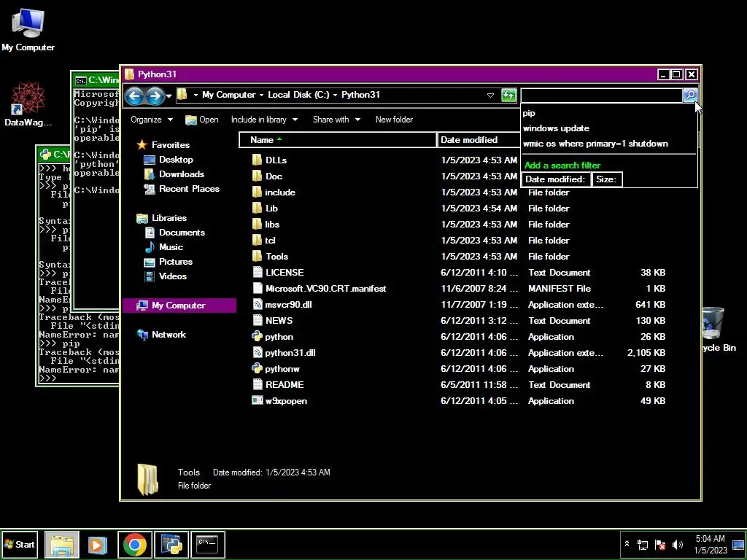747x560 pixels.
Task: Open dropdown arrow after My Computer breadcrumb
Action: [x=261, y=96]
